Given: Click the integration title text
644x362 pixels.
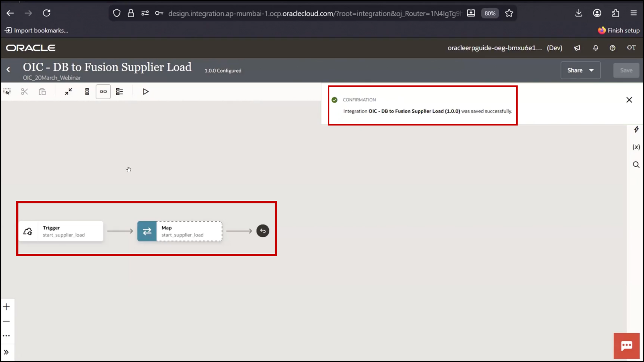Looking at the screenshot, I should coord(107,67).
